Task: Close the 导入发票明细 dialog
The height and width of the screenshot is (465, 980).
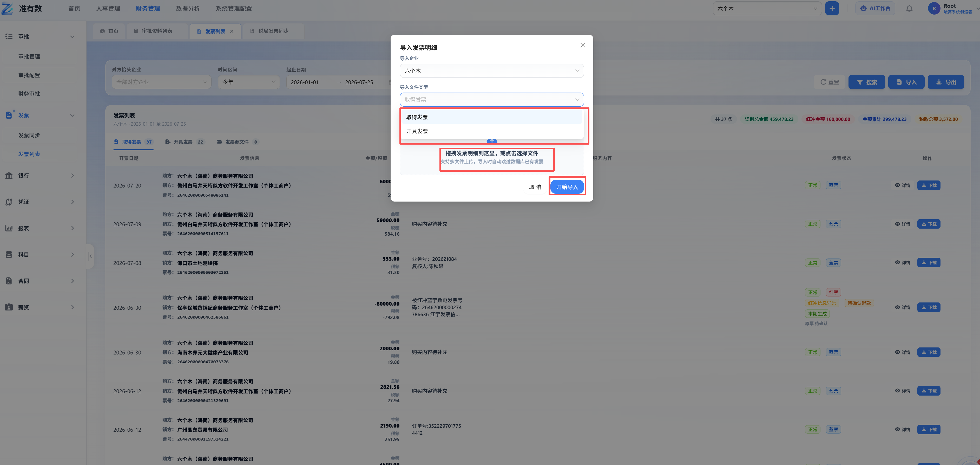Action: coord(582,45)
